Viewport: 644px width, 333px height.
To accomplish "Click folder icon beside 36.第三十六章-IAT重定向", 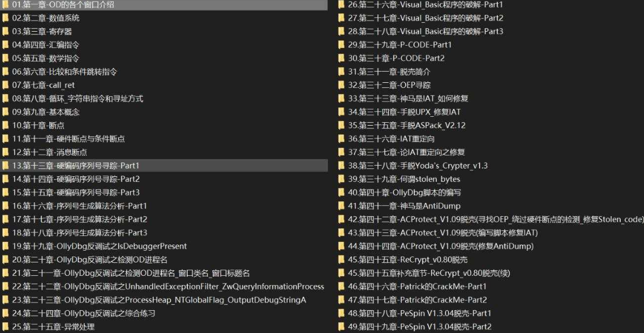I will 341,139.
